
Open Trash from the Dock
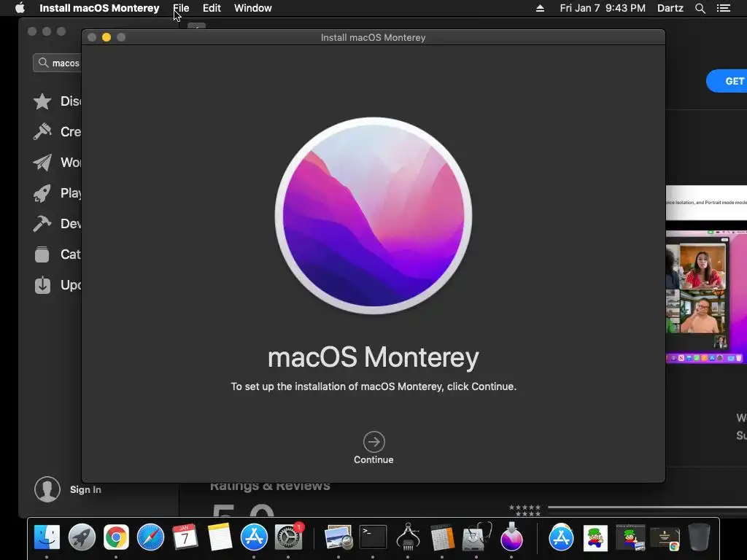[x=699, y=537]
